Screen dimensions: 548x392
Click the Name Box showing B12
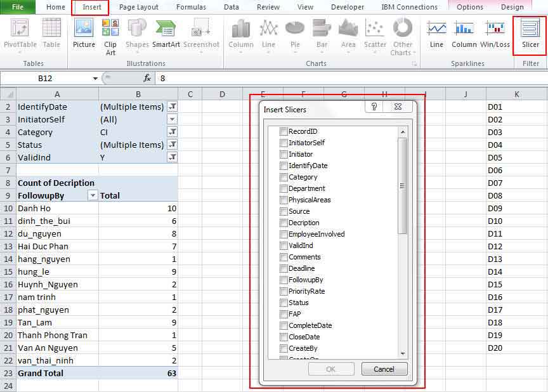tap(46, 78)
